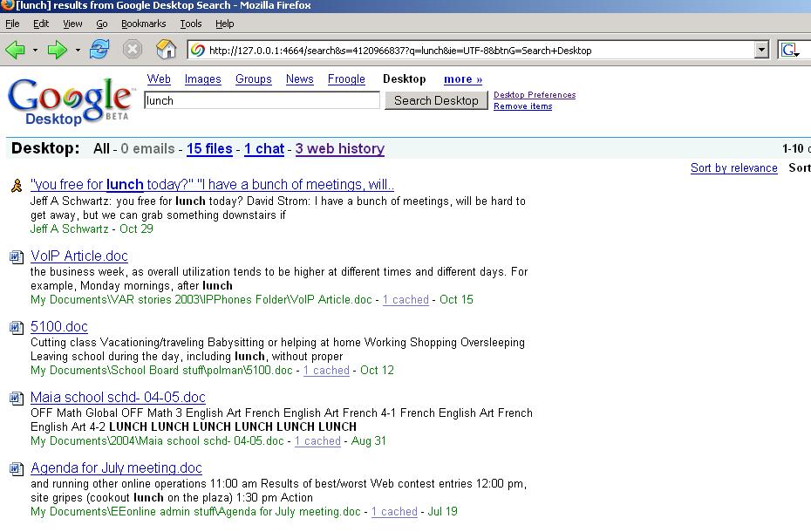The image size is (811, 532).
Task: Click the Remove items link
Action: pyautogui.click(x=523, y=106)
